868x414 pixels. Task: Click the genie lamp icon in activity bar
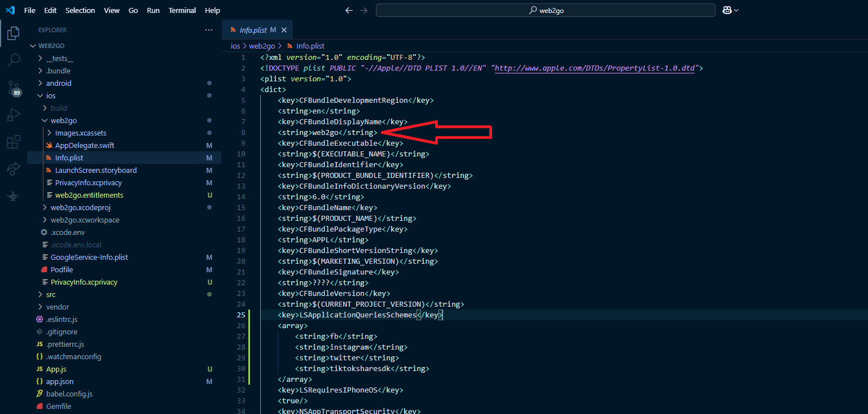(14, 195)
